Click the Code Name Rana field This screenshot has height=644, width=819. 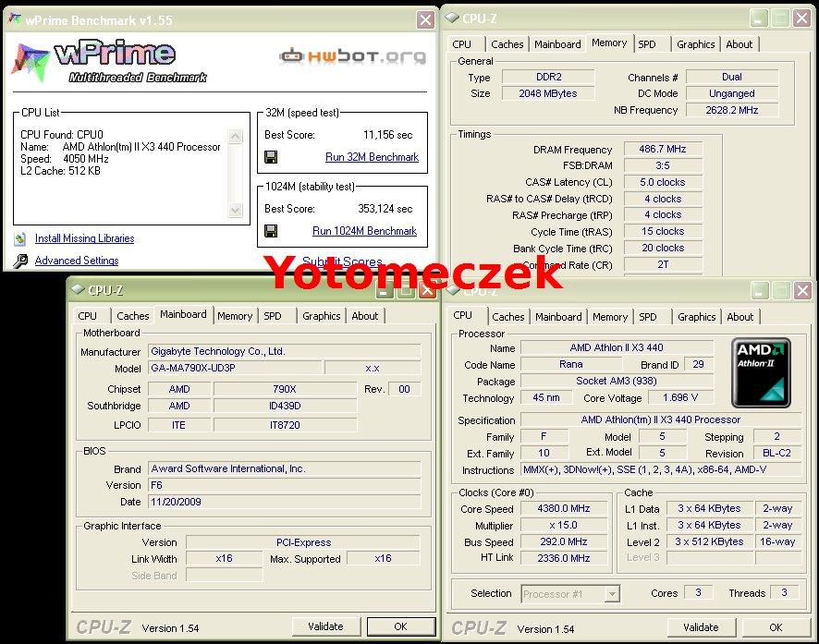(571, 364)
